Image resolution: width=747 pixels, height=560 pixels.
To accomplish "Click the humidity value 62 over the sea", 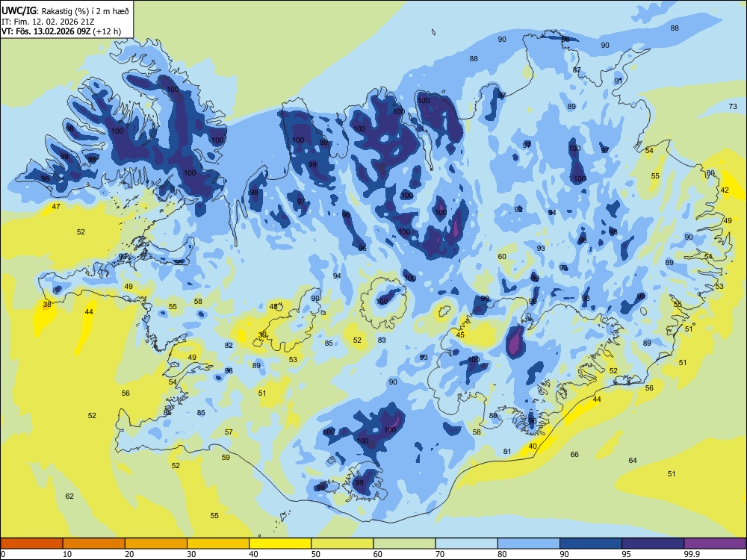I will coord(69,497).
